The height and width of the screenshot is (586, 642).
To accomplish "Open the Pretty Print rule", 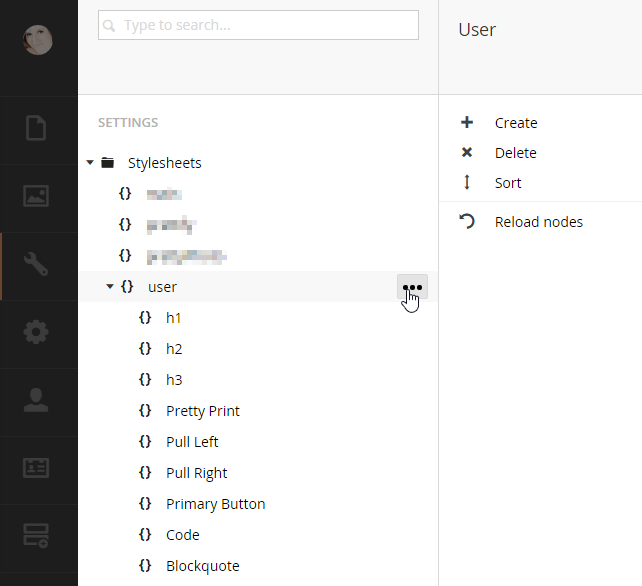I will (x=202, y=411).
